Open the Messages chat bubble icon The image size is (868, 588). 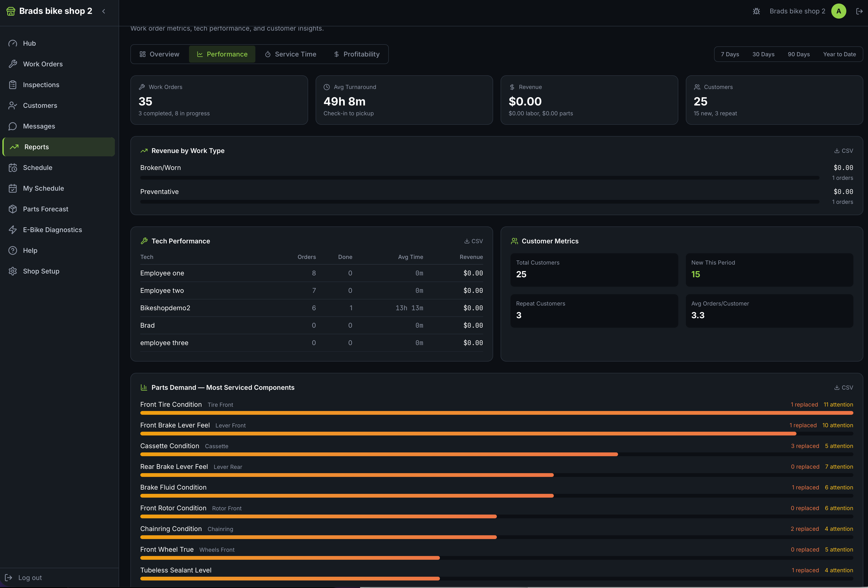click(13, 126)
